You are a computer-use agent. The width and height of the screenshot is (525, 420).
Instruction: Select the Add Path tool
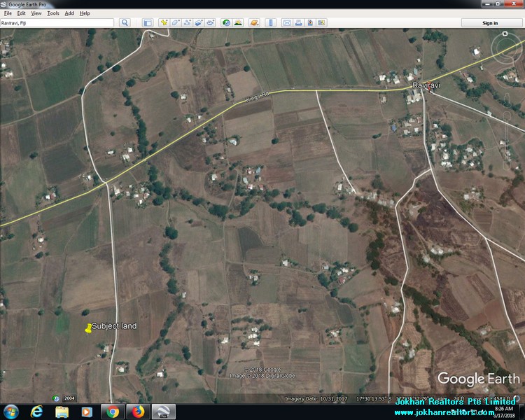188,23
